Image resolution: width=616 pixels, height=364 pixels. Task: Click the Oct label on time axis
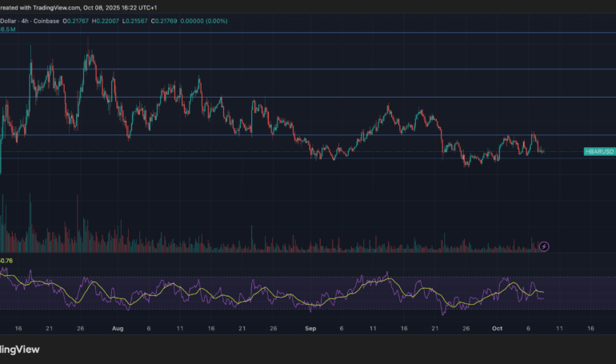pyautogui.click(x=498, y=328)
